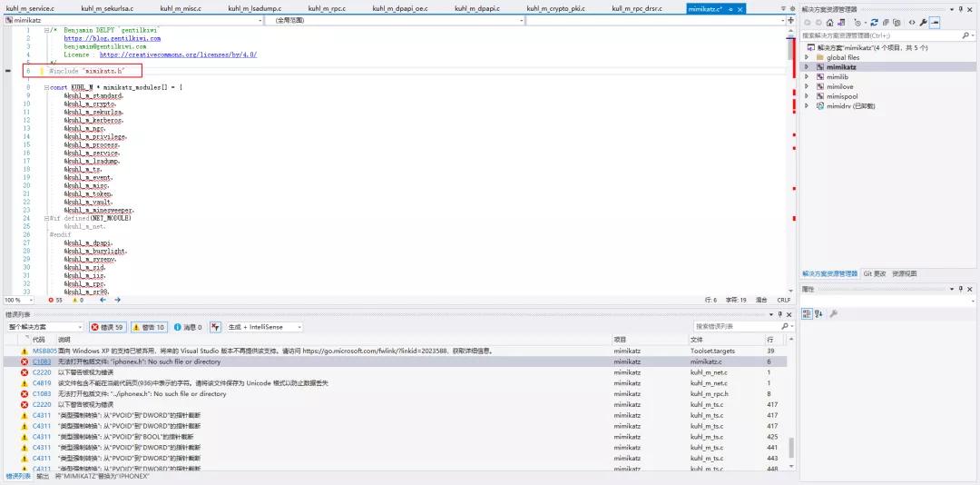
Task: Toggle Errors 59 filter button
Action: pos(107,327)
